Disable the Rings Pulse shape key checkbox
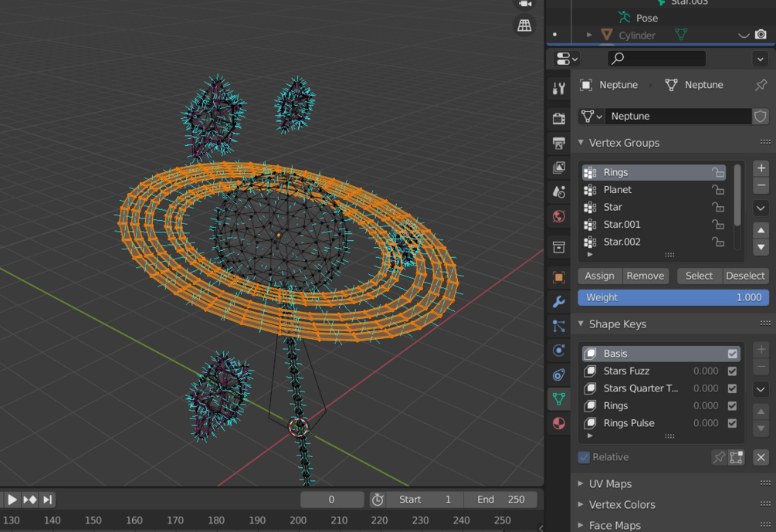The height and width of the screenshot is (532, 776). click(733, 423)
